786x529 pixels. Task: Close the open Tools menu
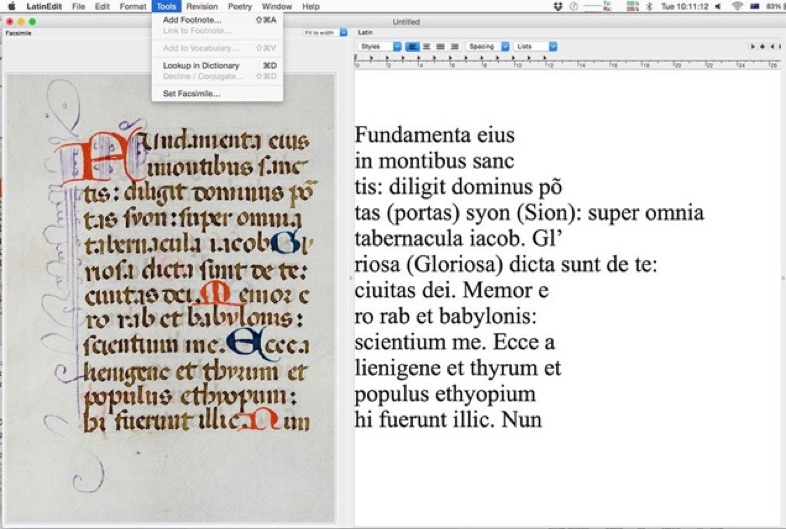click(166, 7)
